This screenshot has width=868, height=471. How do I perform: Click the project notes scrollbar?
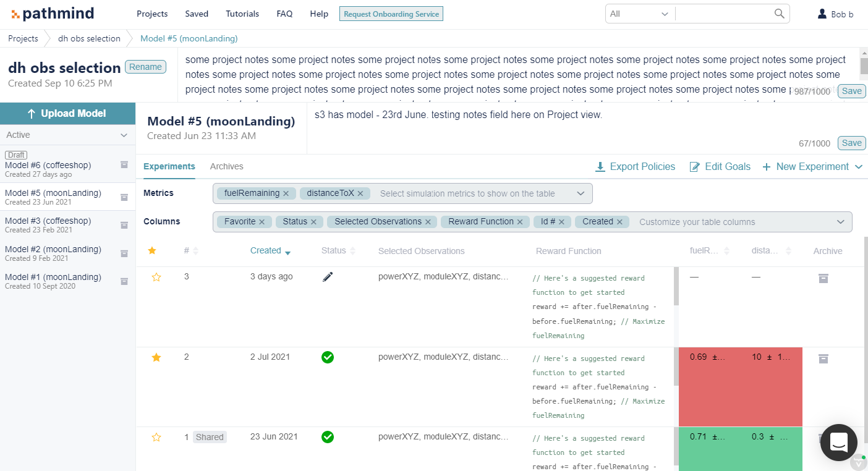click(x=864, y=66)
